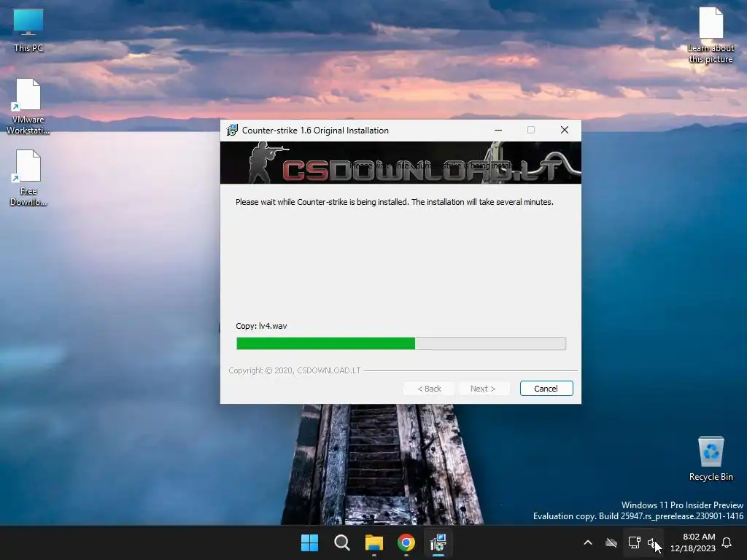The width and height of the screenshot is (747, 560).
Task: Click the CSDOWNLOAD.LT banner image
Action: pyautogui.click(x=400, y=163)
